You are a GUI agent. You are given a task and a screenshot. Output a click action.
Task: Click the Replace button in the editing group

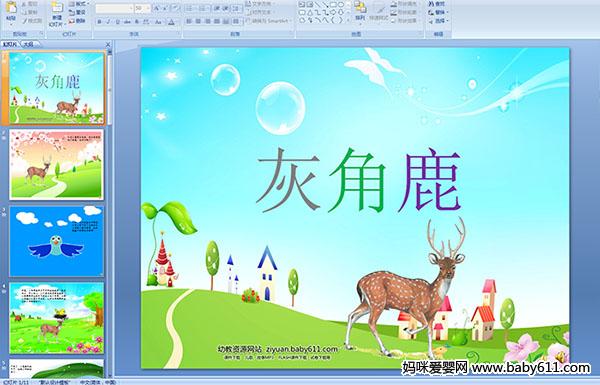[x=438, y=13]
